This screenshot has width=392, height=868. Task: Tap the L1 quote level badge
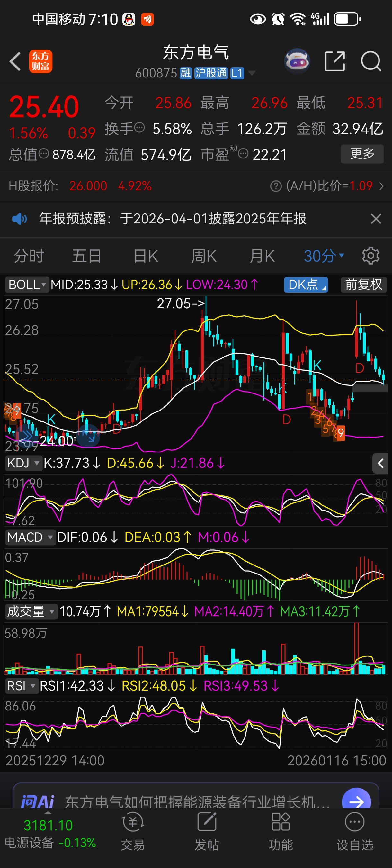pos(237,73)
